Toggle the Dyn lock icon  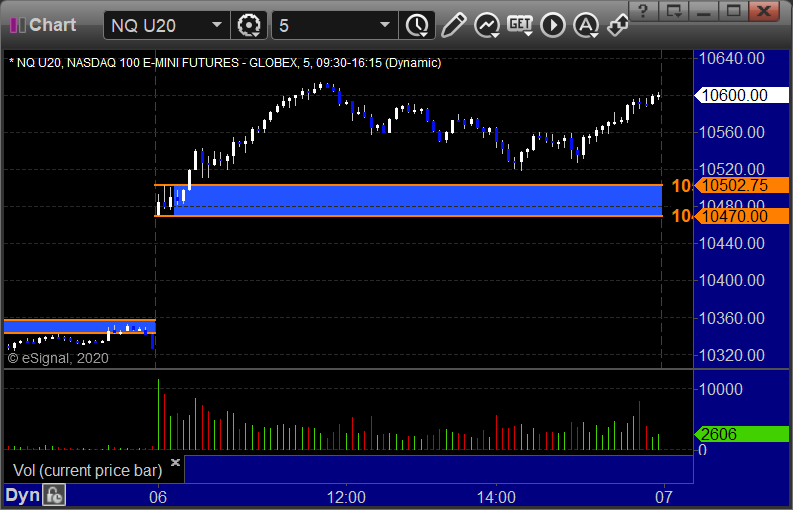[54, 495]
